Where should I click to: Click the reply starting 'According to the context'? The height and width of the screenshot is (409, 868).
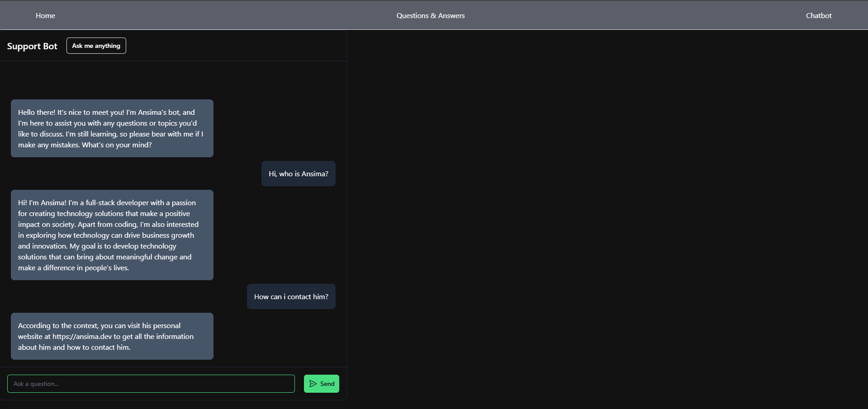(112, 336)
